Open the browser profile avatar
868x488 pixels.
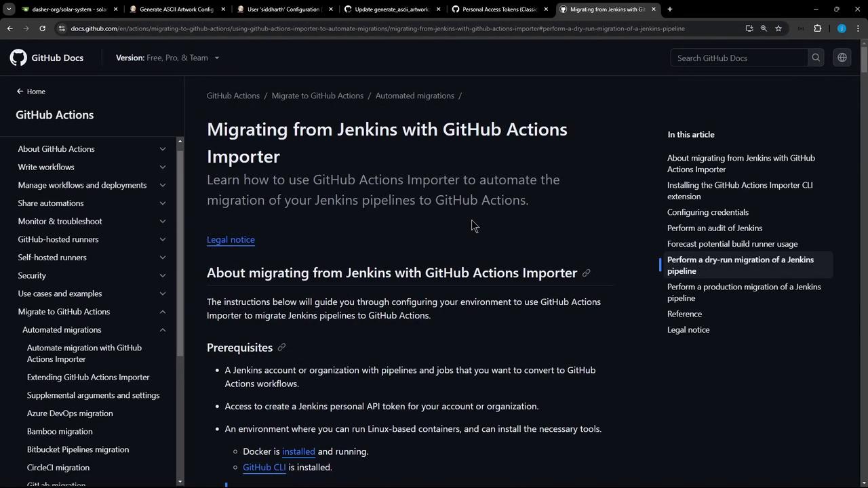(842, 28)
